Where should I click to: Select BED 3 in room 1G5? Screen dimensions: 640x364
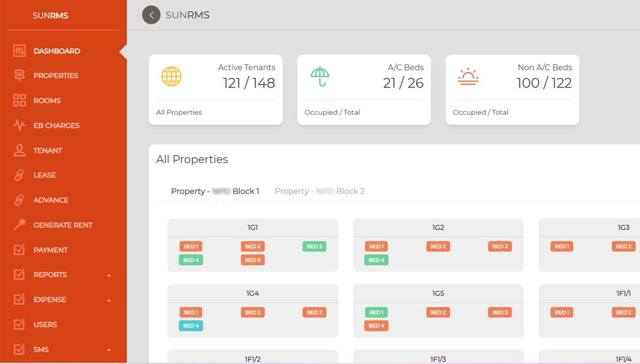(500, 312)
